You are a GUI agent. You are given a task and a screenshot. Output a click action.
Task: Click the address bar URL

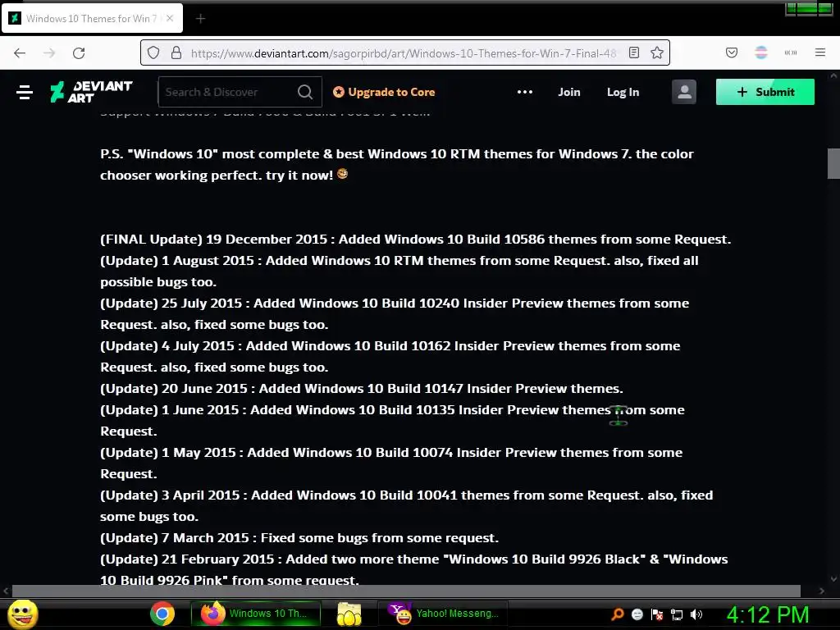404,53
